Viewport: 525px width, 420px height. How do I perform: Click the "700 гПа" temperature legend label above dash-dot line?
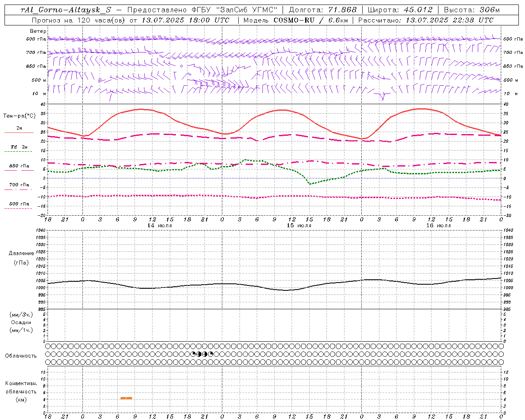tap(19, 185)
